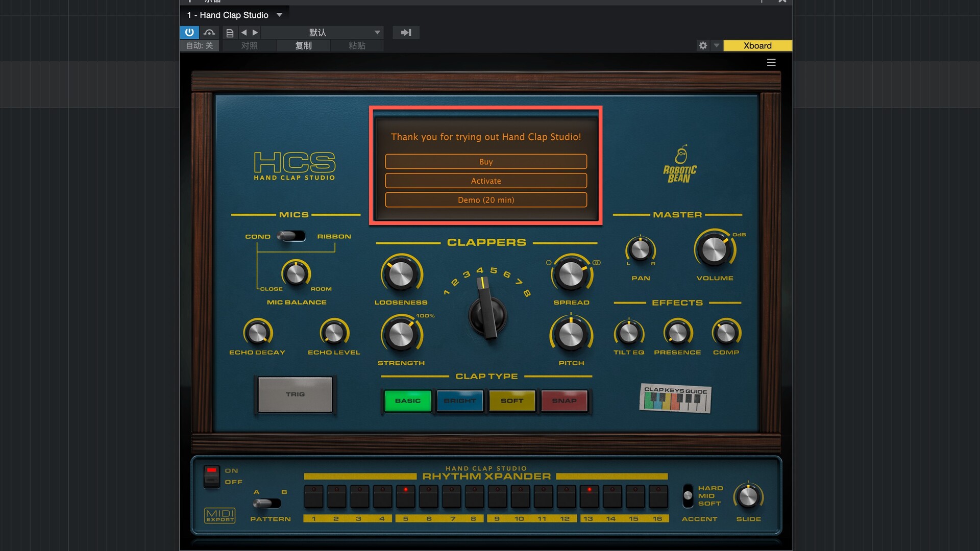Click the sidechain icon next to power

(x=209, y=32)
